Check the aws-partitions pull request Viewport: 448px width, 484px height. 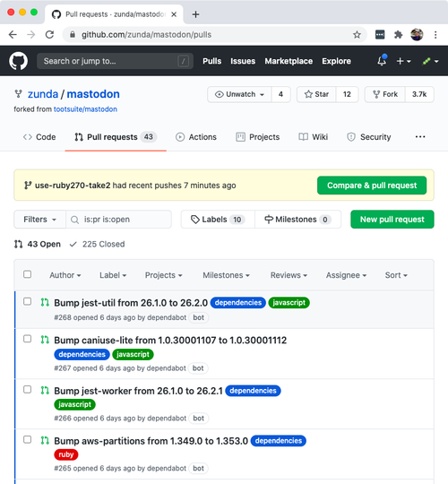tap(28, 439)
